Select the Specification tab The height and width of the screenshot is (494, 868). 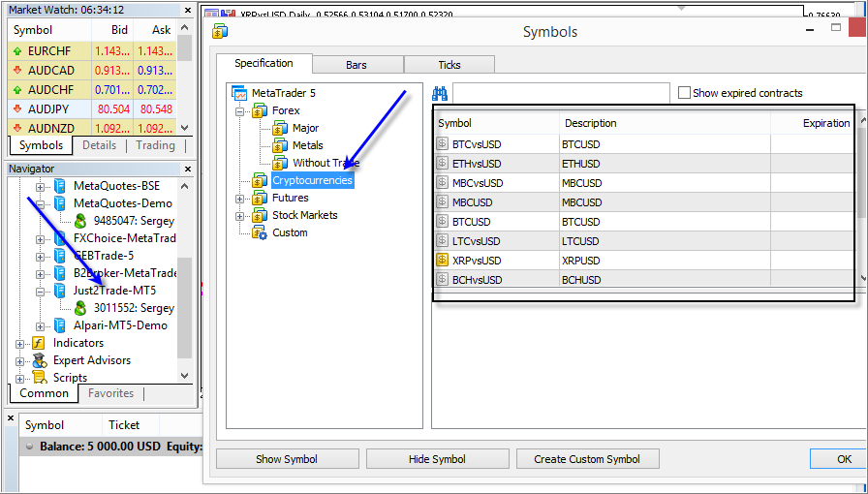pyautogui.click(x=264, y=63)
